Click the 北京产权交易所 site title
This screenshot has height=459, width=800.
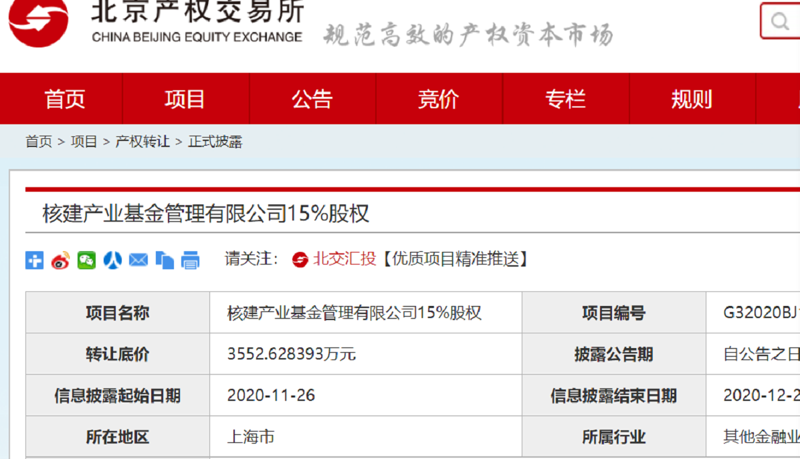197,11
